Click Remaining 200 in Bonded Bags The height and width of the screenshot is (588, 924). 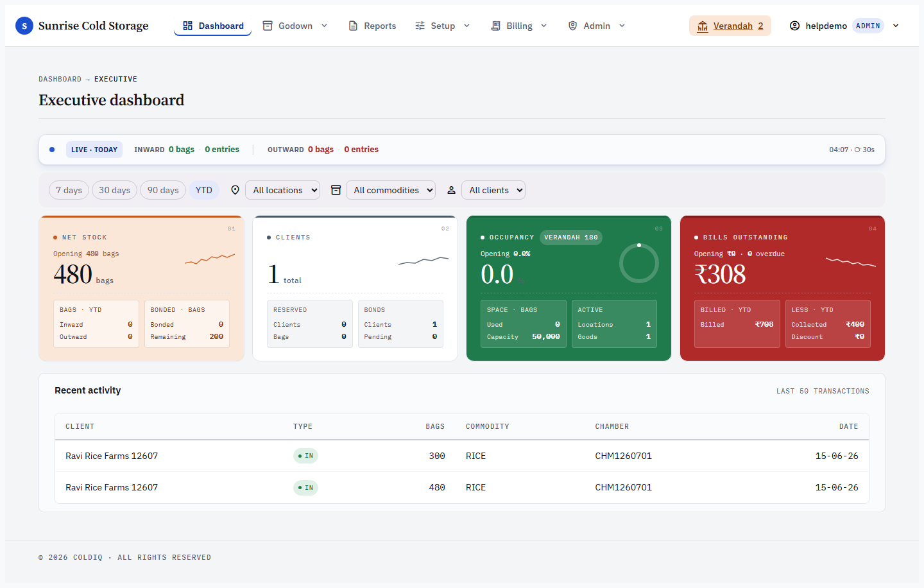tap(187, 336)
